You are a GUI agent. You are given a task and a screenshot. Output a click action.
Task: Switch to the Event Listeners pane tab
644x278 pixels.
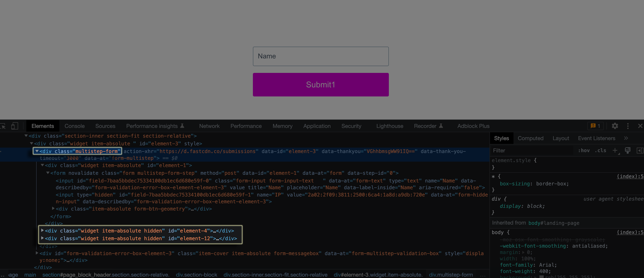click(596, 138)
